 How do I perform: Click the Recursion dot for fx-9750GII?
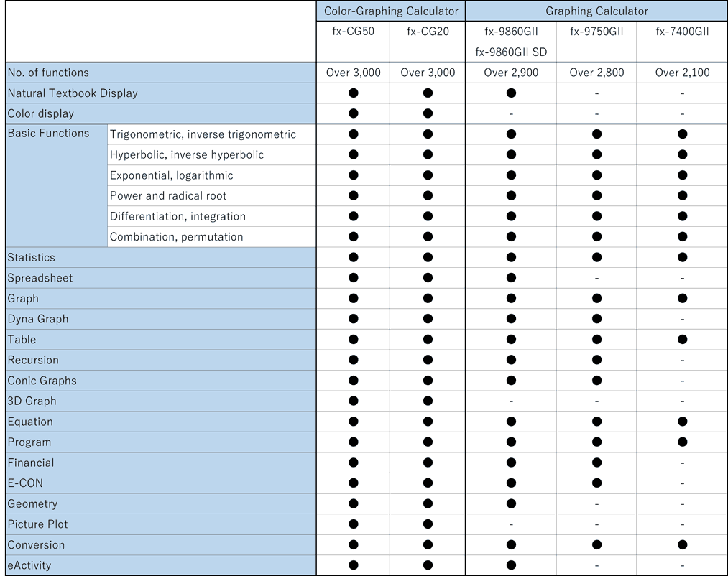click(596, 360)
